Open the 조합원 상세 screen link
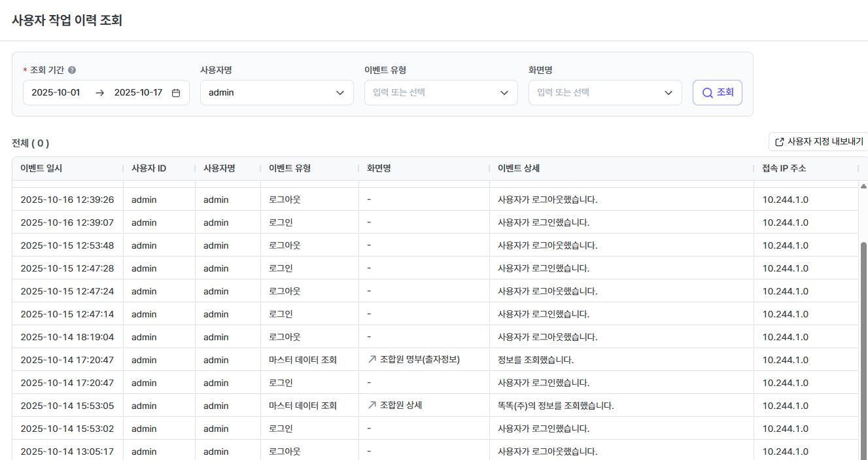Screen dimensions: 868x460 pyautogui.click(x=400, y=406)
